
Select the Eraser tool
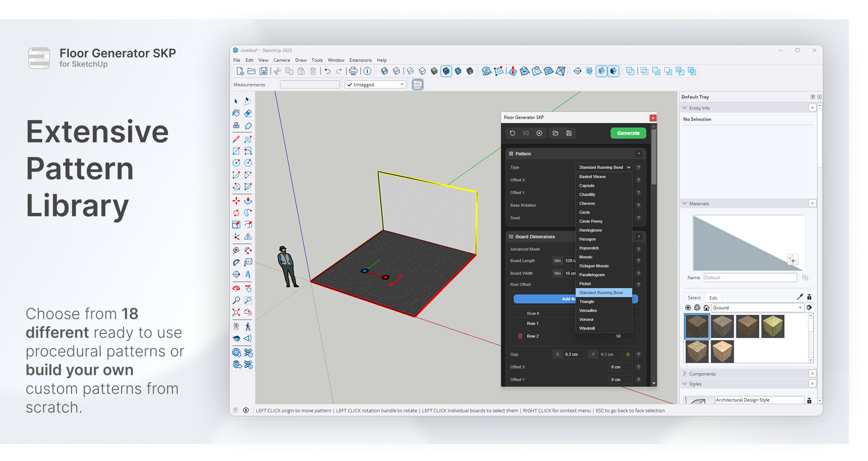[x=248, y=113]
